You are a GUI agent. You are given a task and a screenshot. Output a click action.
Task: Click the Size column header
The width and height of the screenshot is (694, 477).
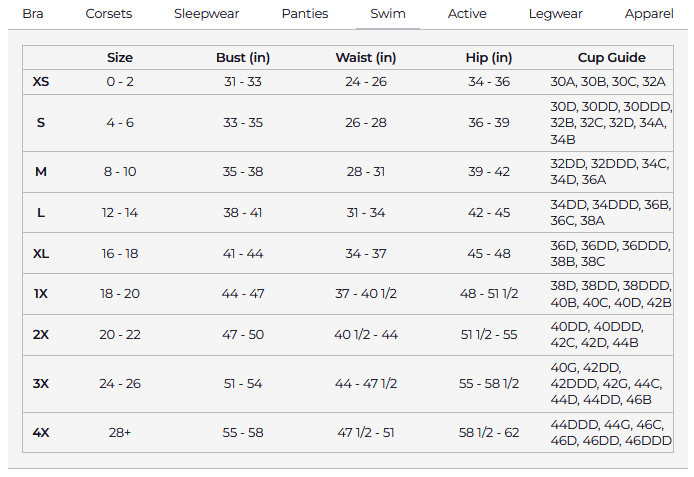tap(120, 58)
